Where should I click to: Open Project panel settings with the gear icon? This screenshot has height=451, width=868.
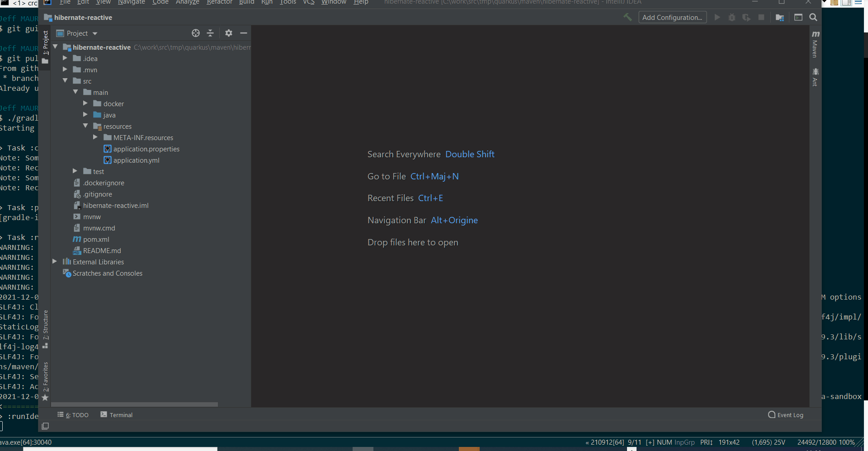pos(229,33)
